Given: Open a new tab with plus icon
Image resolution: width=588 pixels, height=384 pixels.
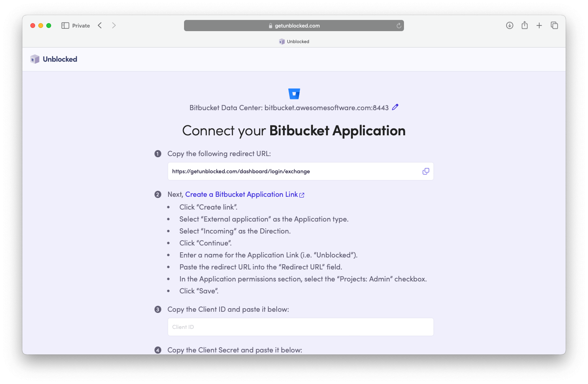Looking at the screenshot, I should click(539, 26).
